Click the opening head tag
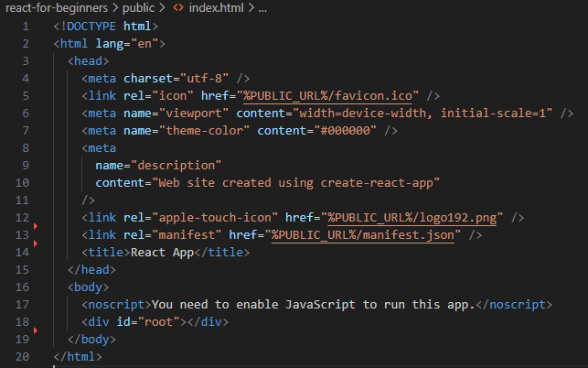 pyautogui.click(x=88, y=61)
